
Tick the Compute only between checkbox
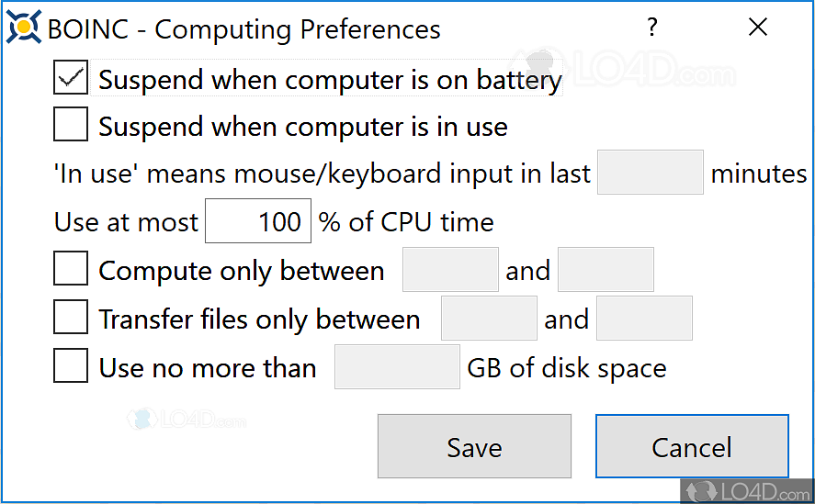point(71,270)
